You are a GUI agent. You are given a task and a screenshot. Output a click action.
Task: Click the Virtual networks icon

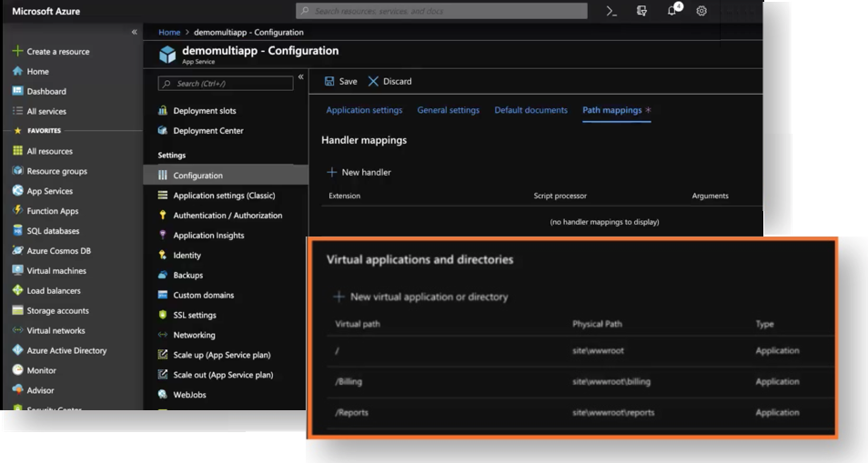(17, 330)
